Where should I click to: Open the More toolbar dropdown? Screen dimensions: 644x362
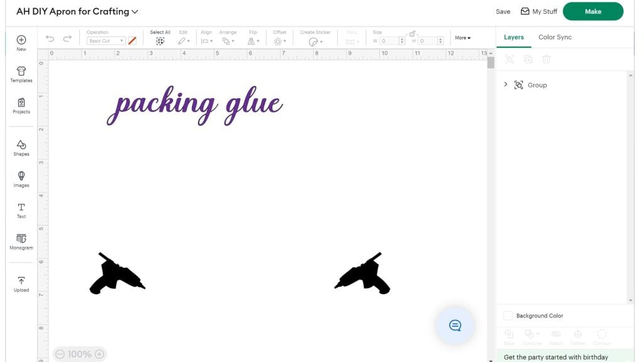point(462,38)
